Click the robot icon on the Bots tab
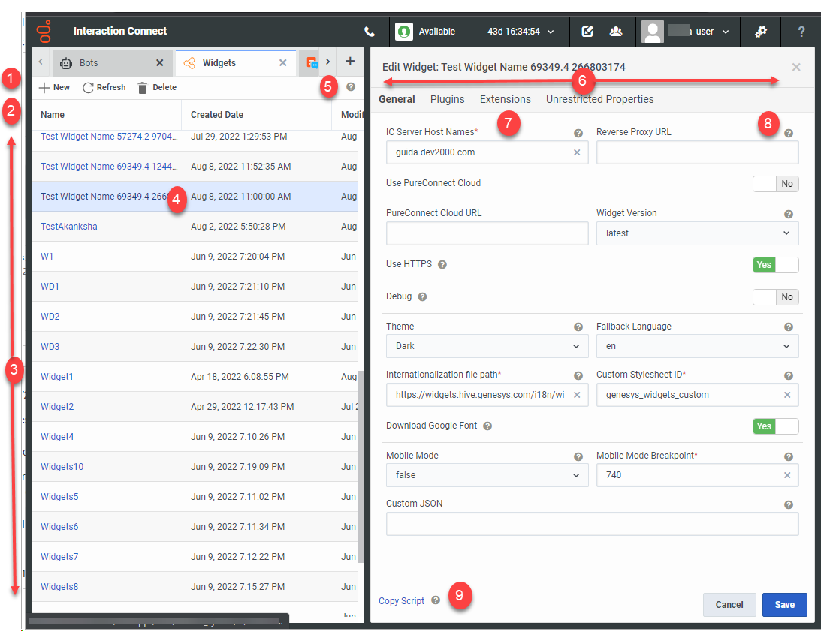Screen dimensions: 839x644 point(65,62)
